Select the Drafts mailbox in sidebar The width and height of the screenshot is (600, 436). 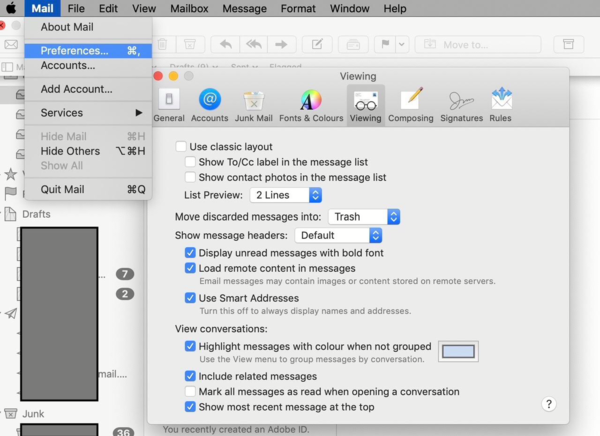click(36, 214)
